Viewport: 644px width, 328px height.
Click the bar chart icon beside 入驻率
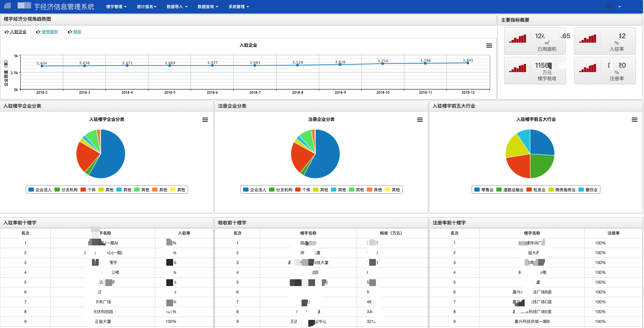tap(588, 39)
